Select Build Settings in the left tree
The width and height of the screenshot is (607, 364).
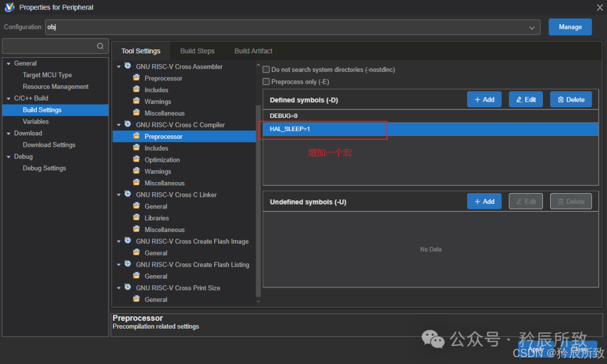[55, 110]
